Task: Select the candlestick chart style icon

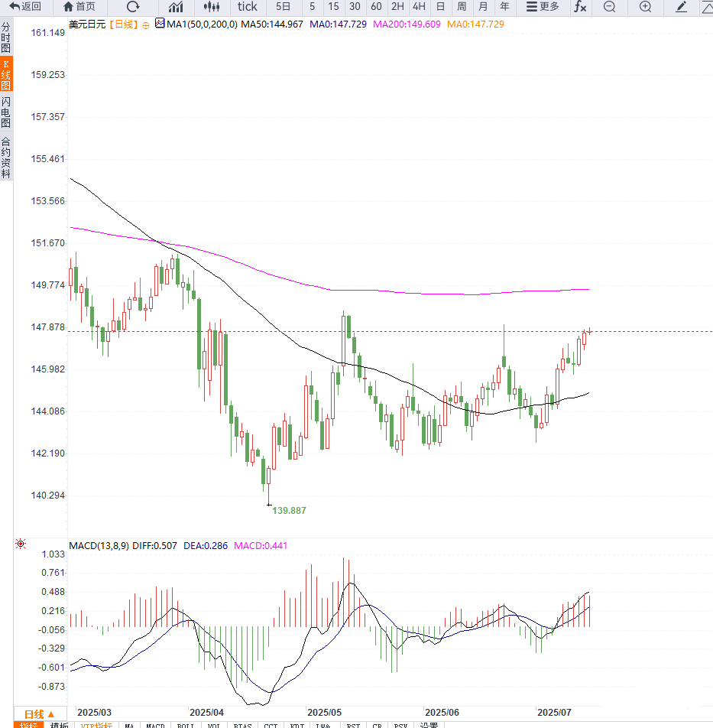Action: (x=212, y=6)
